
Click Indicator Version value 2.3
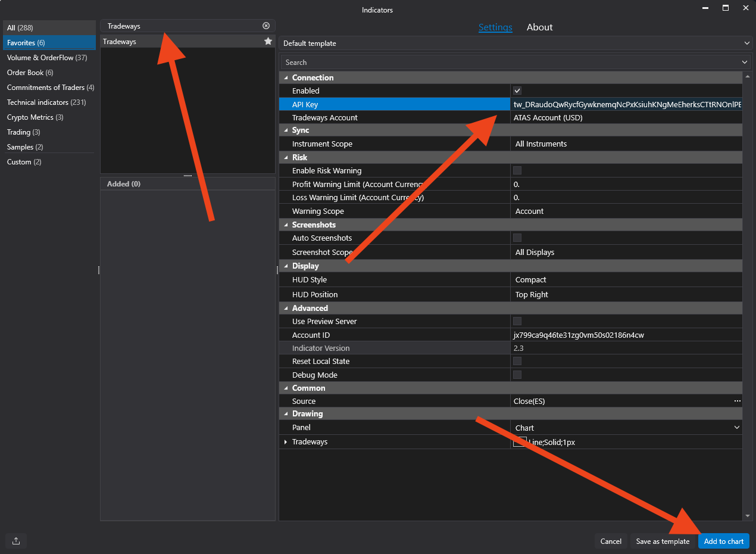click(x=627, y=348)
